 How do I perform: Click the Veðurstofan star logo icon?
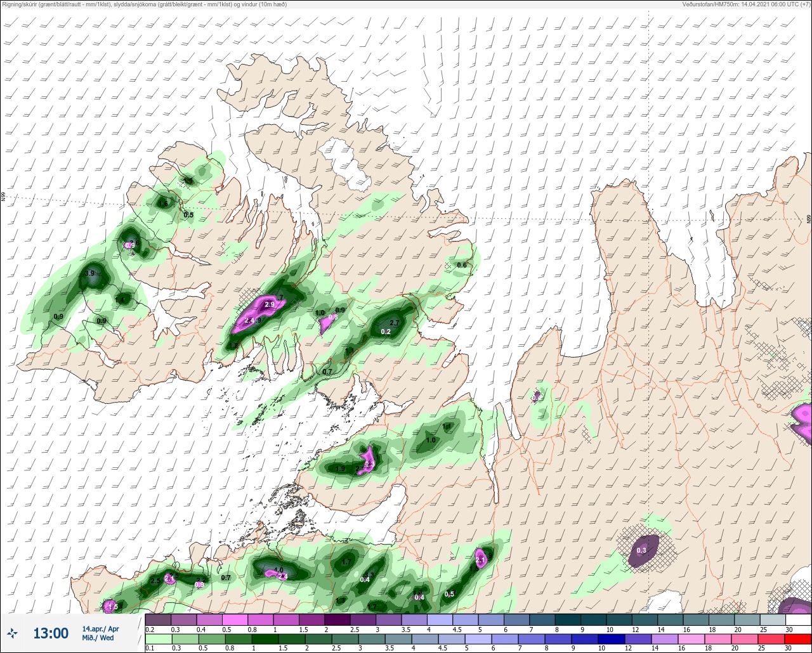click(13, 633)
